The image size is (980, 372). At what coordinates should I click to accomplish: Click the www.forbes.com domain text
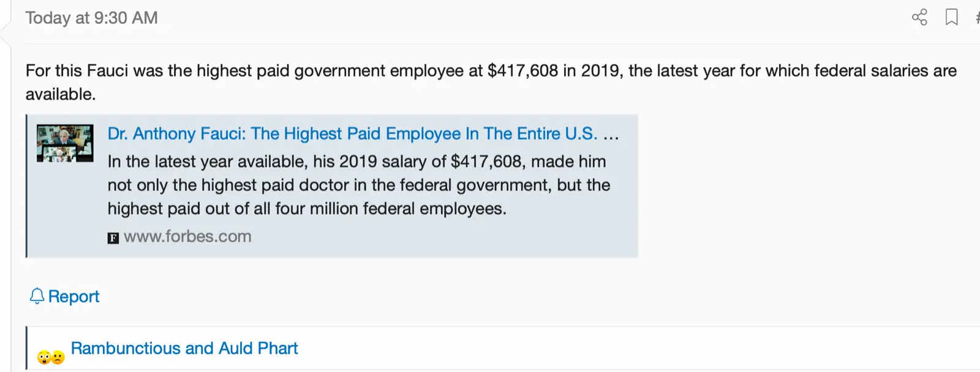(x=187, y=237)
